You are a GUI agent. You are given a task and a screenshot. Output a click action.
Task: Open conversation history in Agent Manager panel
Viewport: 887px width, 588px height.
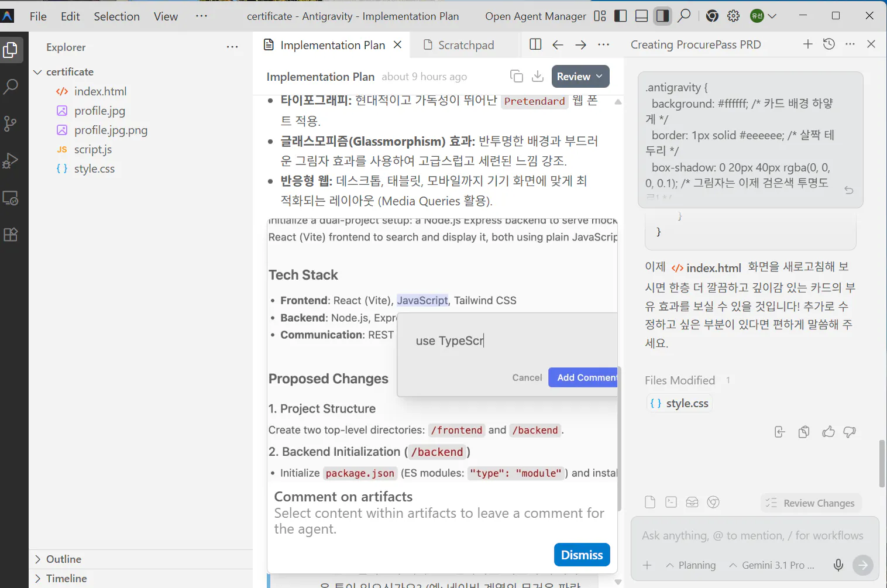[828, 44]
